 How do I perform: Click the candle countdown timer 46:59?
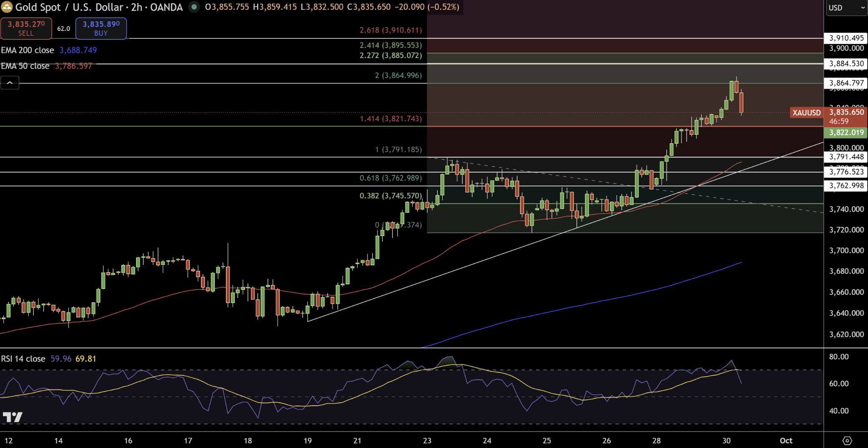coord(839,121)
